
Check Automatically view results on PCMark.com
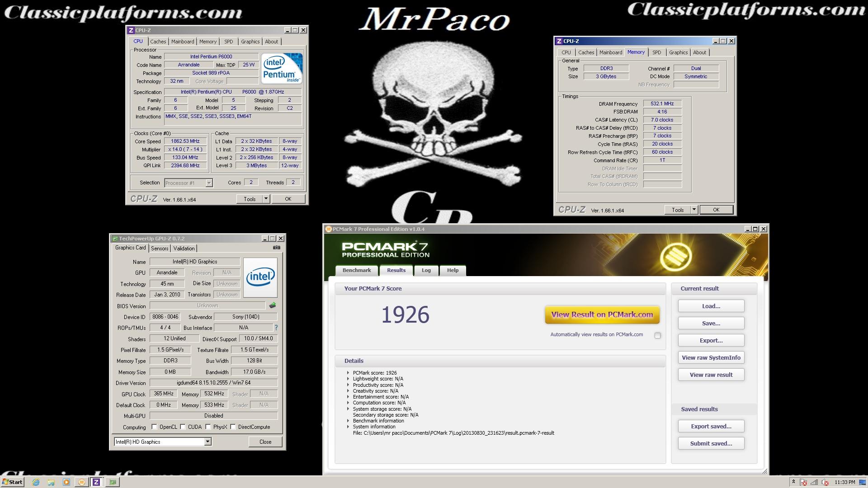[x=657, y=335]
